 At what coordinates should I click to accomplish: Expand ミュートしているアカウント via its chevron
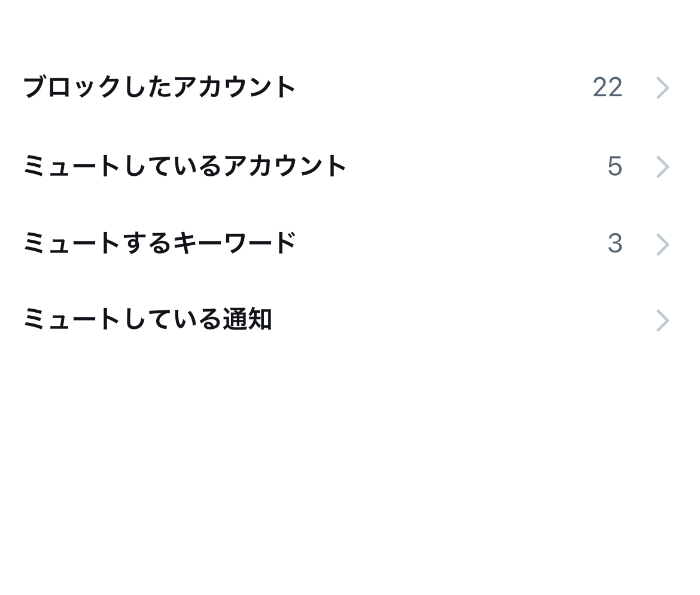[x=662, y=166]
